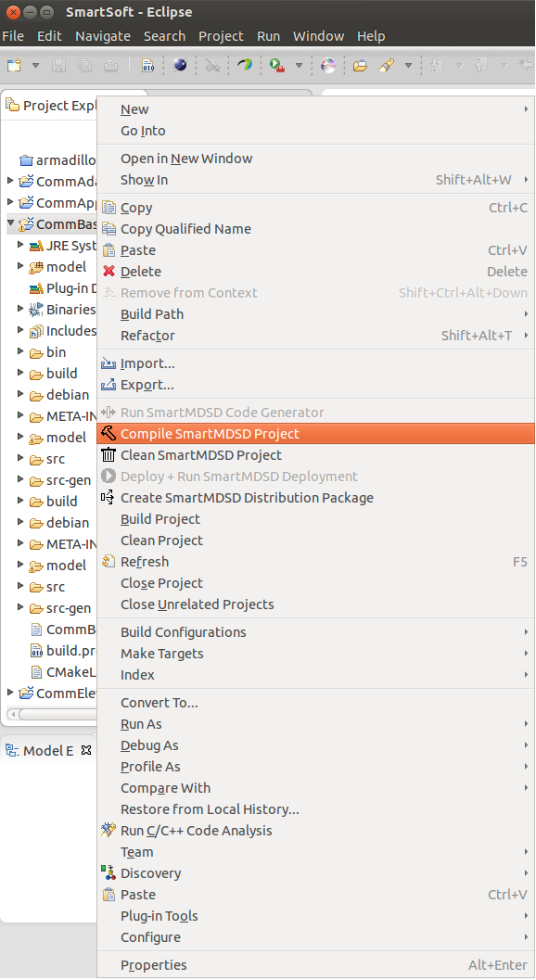Expand the bin folder node
This screenshot has height=980, width=536.
(x=20, y=350)
